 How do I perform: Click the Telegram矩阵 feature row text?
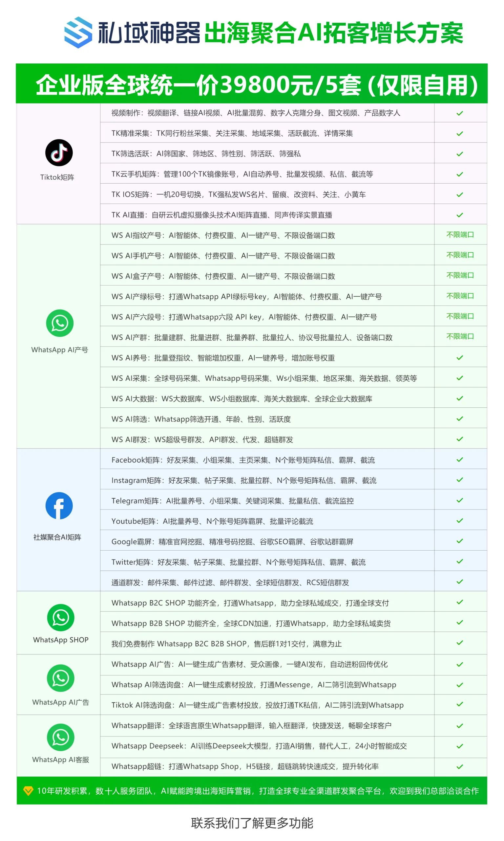232,501
